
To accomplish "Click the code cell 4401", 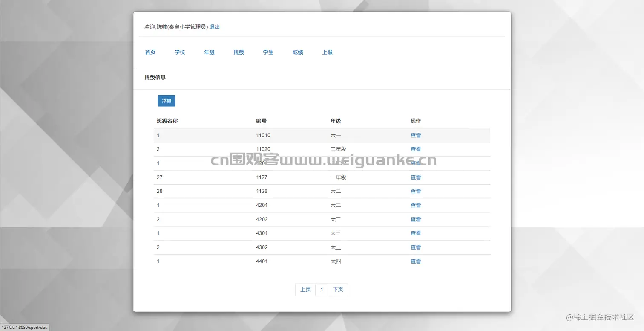I will pyautogui.click(x=262, y=261).
